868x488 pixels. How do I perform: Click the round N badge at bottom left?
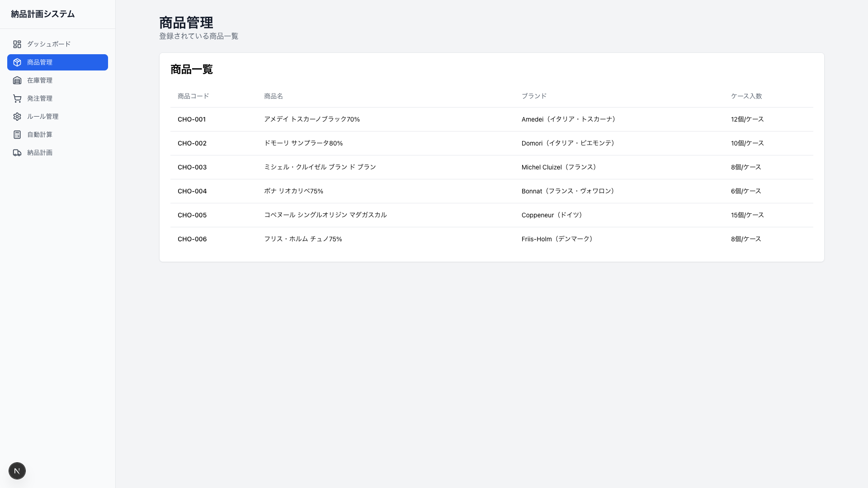17,471
